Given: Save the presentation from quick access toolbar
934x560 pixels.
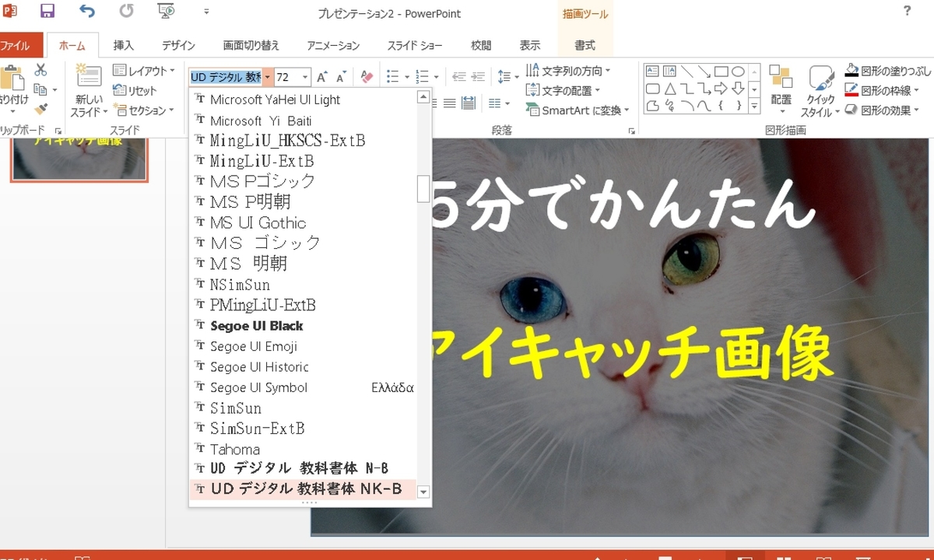Looking at the screenshot, I should (47, 12).
